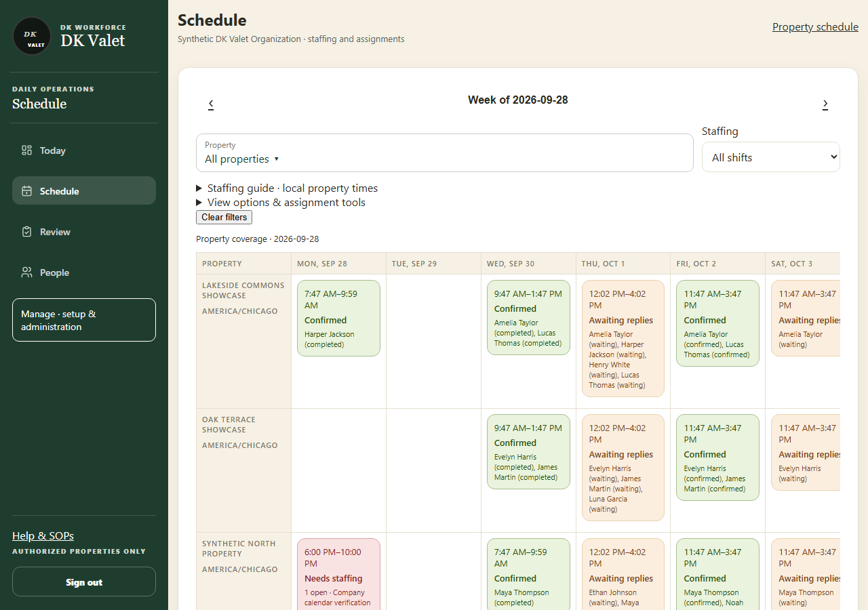The image size is (868, 610).
Task: Click the Today dashboard icon
Action: [x=27, y=150]
